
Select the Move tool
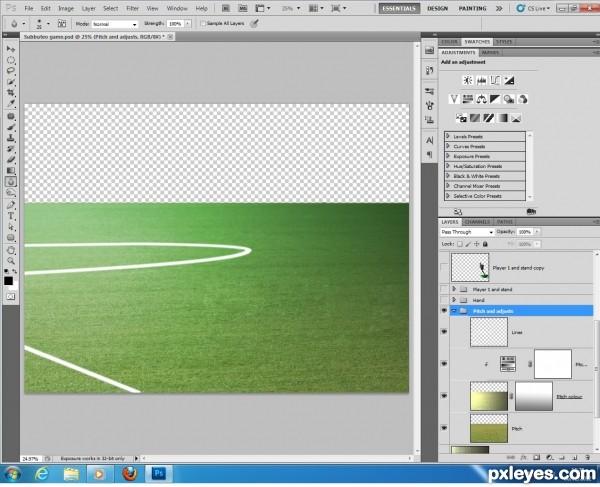coord(11,49)
